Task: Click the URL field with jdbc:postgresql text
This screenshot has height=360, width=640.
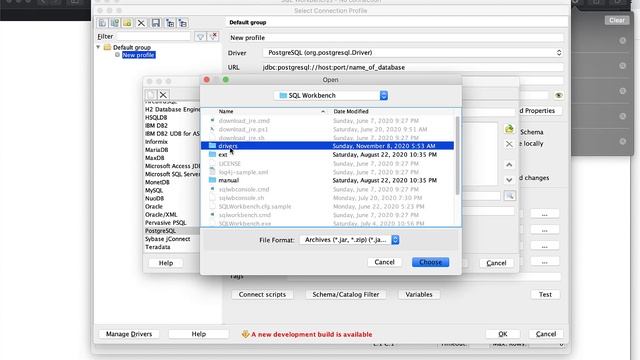Action: [413, 67]
